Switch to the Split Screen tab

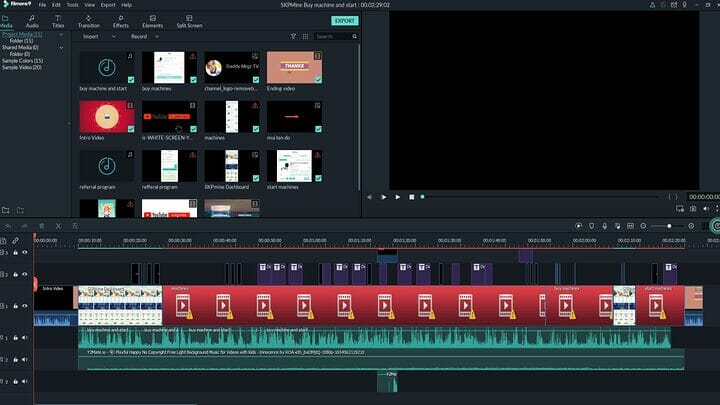pos(189,22)
